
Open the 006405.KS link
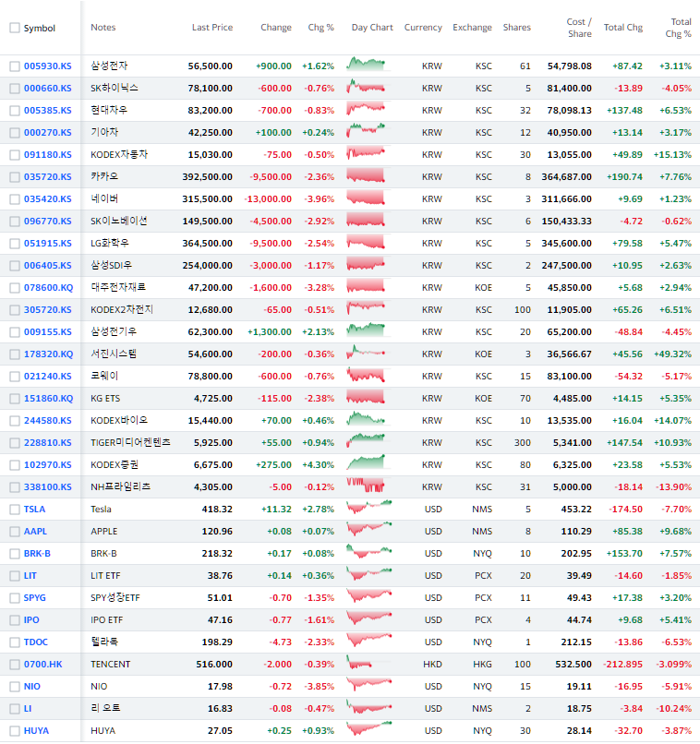[x=48, y=265]
